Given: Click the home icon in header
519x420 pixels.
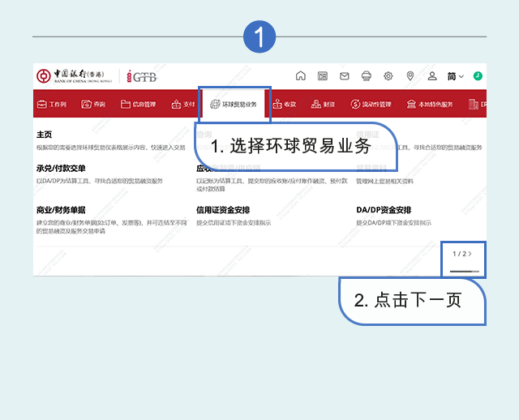Looking at the screenshot, I should (301, 75).
